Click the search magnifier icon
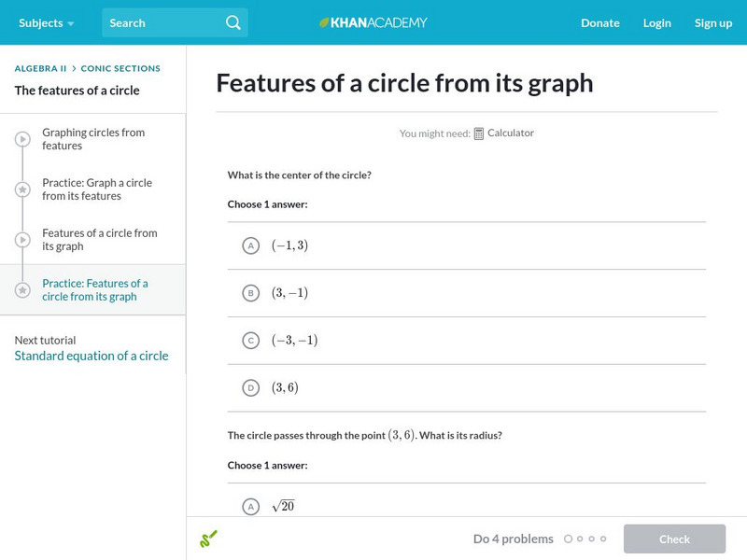The image size is (747, 560). pyautogui.click(x=233, y=22)
